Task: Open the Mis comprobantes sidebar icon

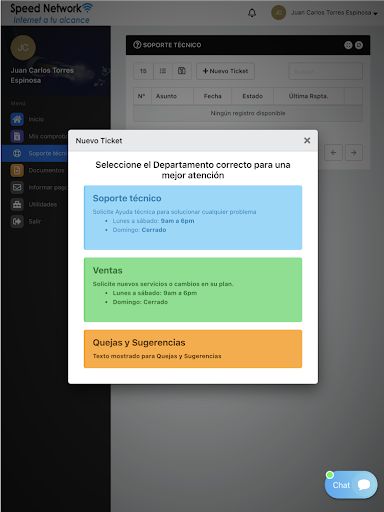Action: pyautogui.click(x=17, y=136)
